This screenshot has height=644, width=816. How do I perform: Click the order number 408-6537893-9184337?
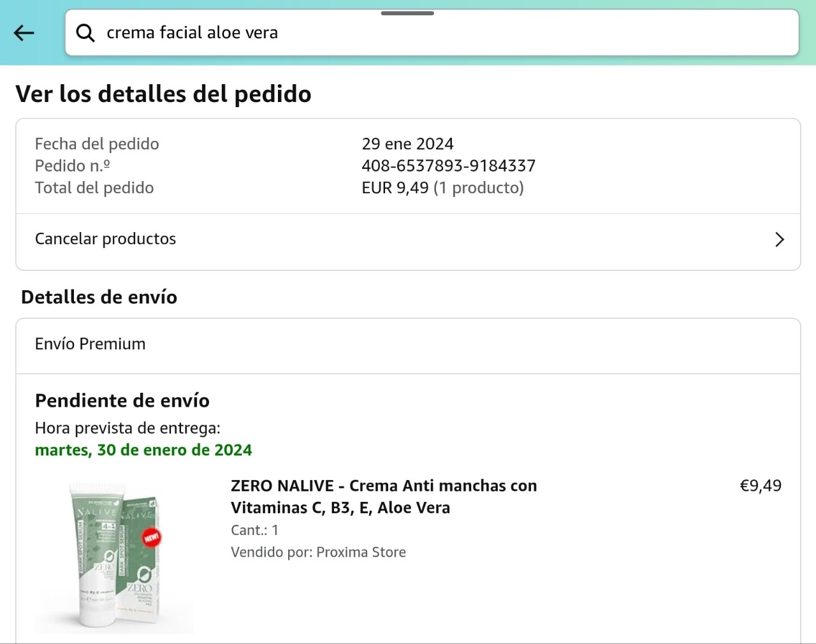click(x=448, y=166)
